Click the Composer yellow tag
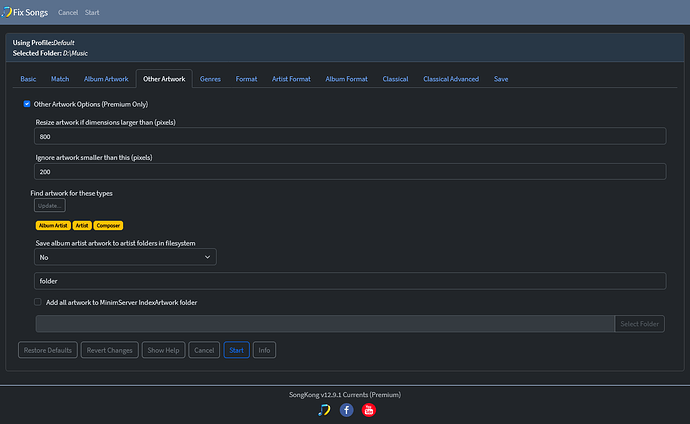Image resolution: width=690 pixels, height=424 pixels. pos(108,225)
